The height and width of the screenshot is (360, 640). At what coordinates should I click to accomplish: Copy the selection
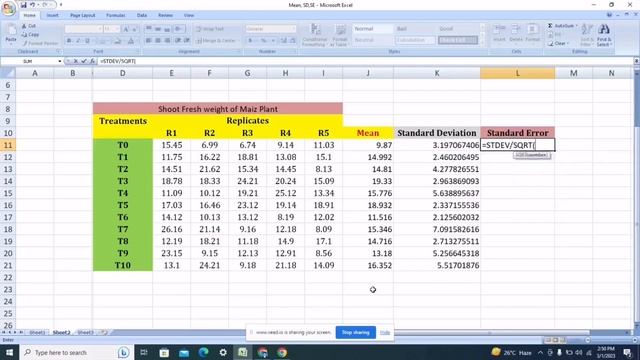pyautogui.click(x=31, y=34)
